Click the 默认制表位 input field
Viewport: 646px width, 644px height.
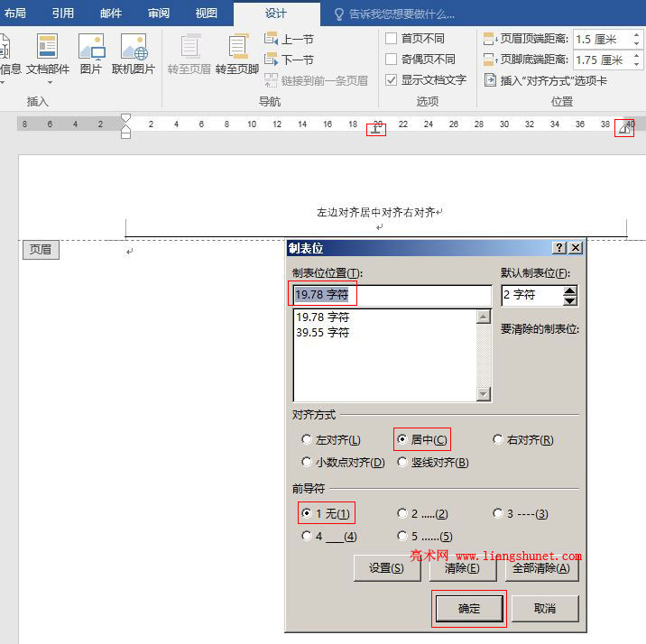(532, 295)
